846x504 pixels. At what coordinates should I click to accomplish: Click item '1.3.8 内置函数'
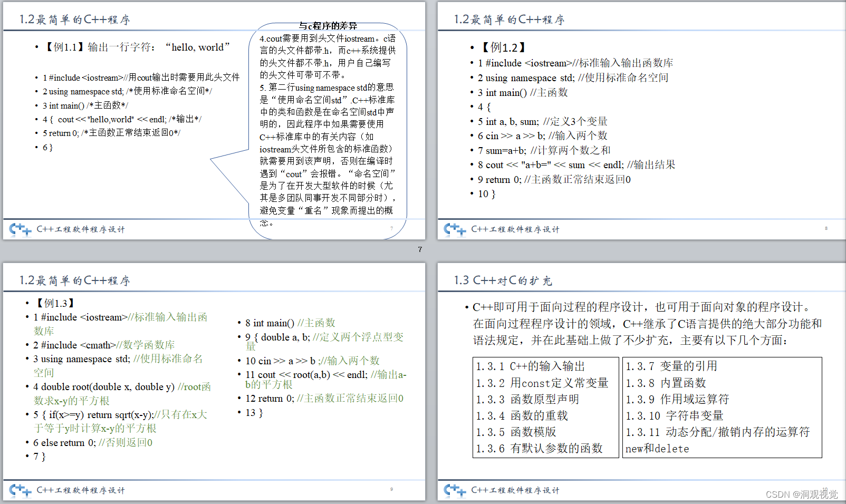(x=666, y=383)
